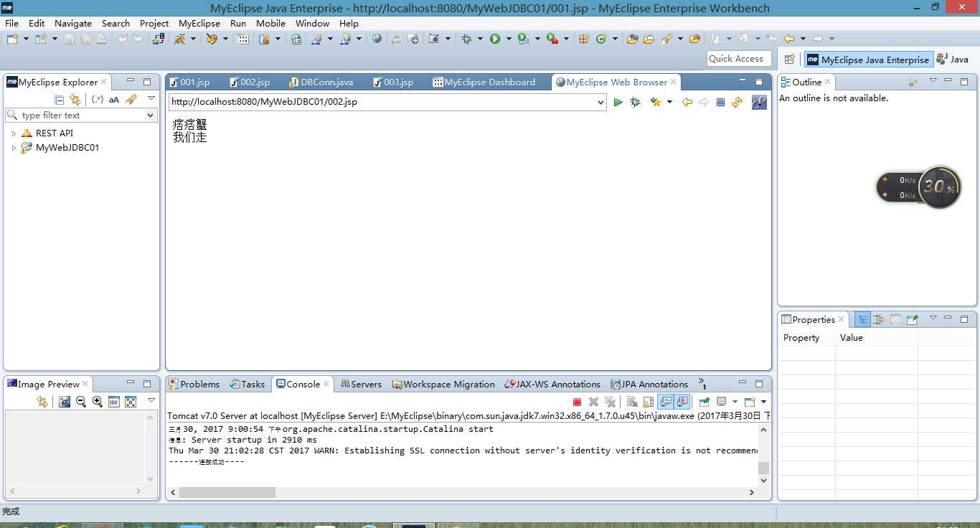980x528 pixels.
Task: Open the browser URL history dropdown
Action: pos(600,103)
